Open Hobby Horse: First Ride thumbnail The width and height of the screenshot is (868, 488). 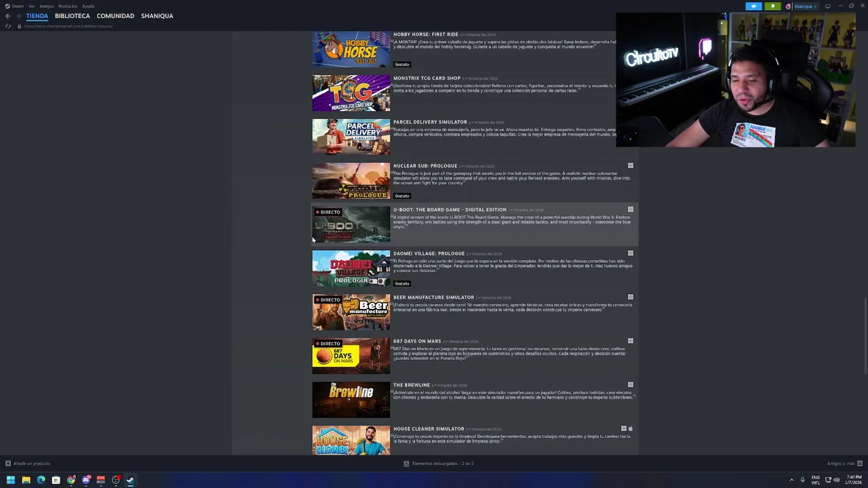(351, 49)
